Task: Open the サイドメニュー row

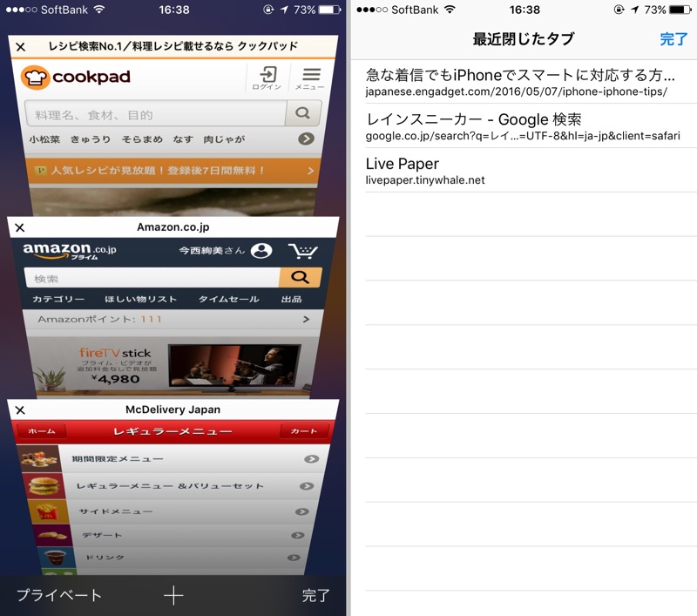Action: tap(173, 511)
